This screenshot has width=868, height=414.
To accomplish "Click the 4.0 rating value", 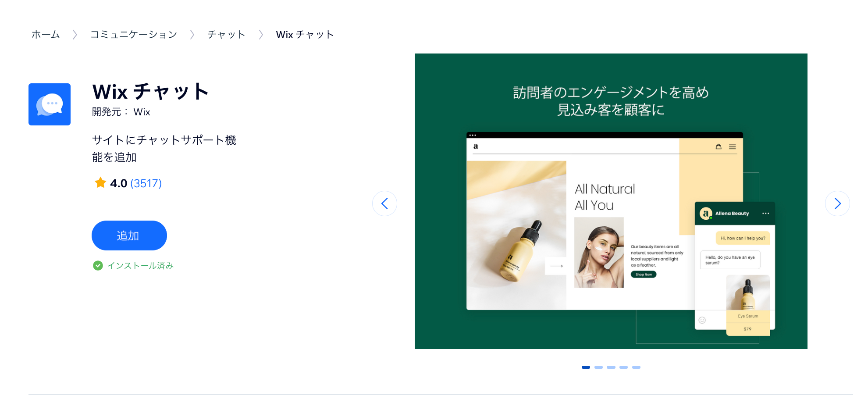I will [x=118, y=183].
